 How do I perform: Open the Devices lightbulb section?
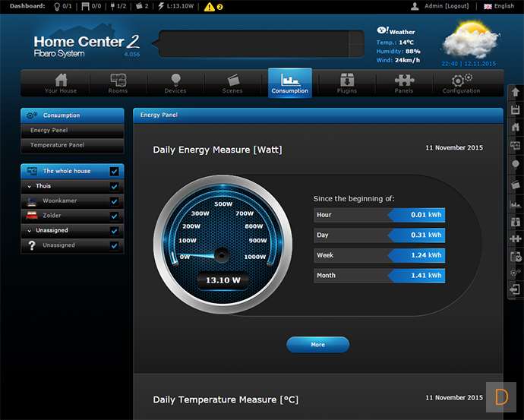(175, 83)
